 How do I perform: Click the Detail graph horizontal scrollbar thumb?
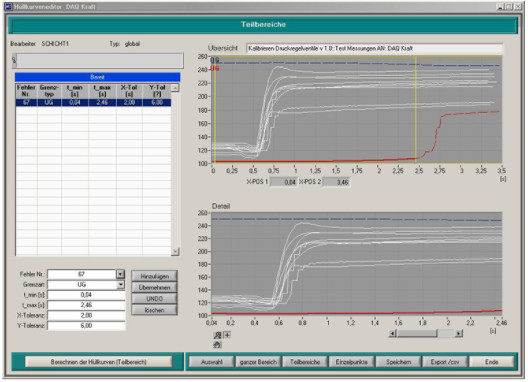pos(417,333)
